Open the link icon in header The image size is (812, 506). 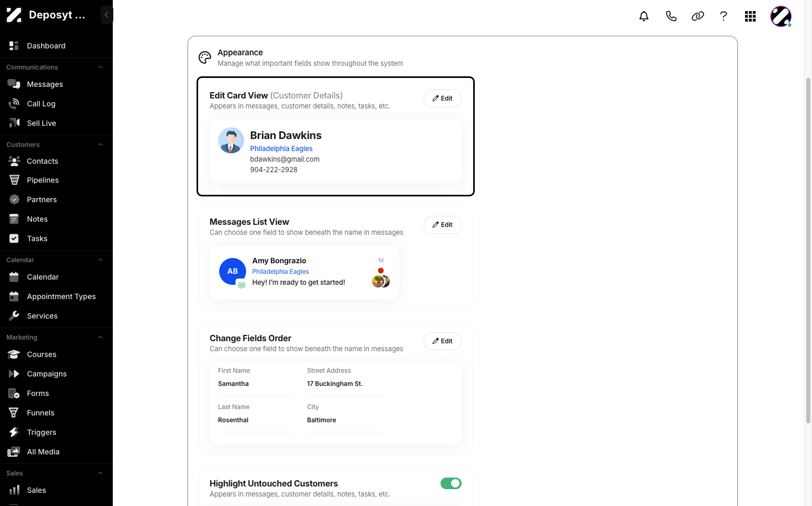pyautogui.click(x=698, y=16)
